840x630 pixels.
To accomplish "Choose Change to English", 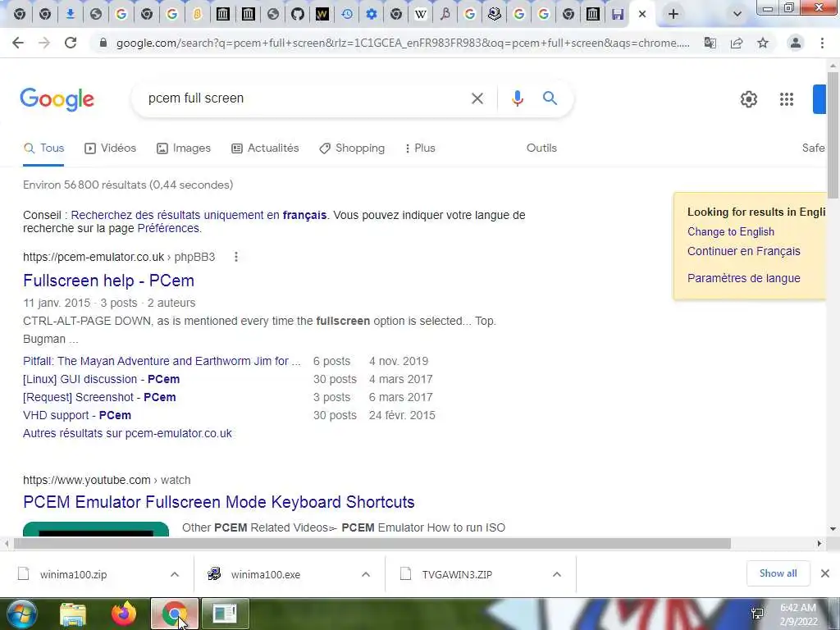I will [x=731, y=231].
